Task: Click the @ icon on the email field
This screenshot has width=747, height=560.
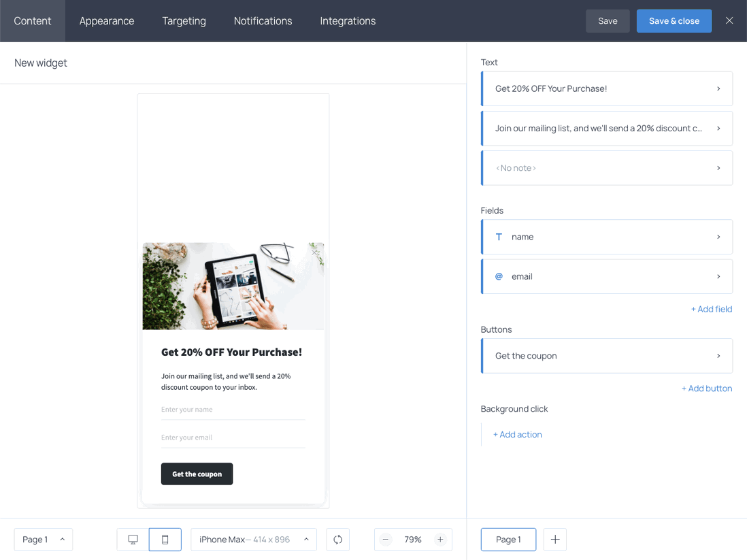Action: [498, 276]
